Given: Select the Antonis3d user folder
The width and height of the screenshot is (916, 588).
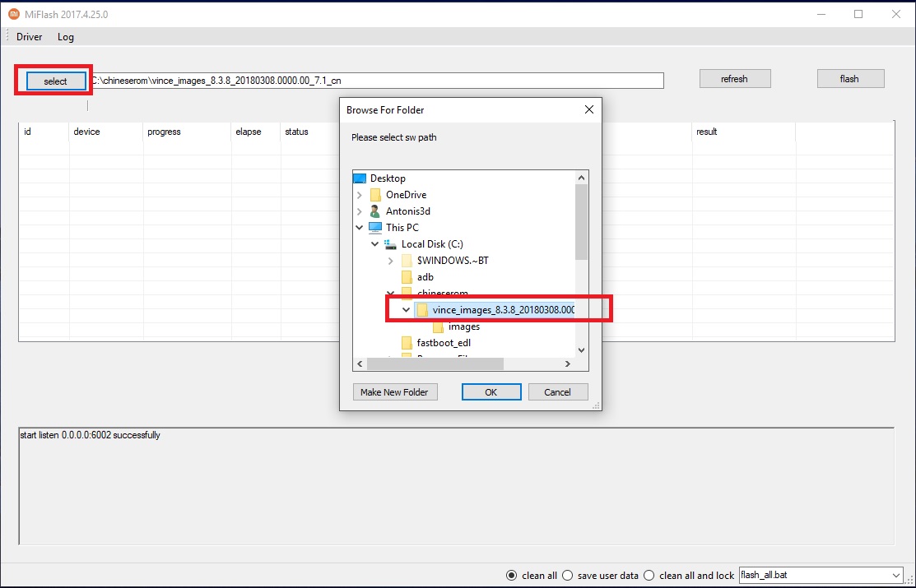Looking at the screenshot, I should tap(407, 211).
